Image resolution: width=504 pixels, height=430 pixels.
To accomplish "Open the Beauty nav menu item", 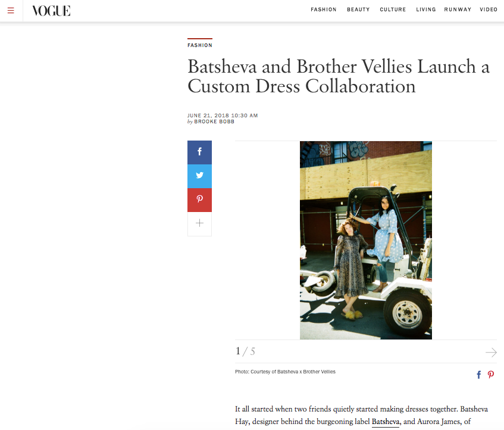I will click(358, 10).
